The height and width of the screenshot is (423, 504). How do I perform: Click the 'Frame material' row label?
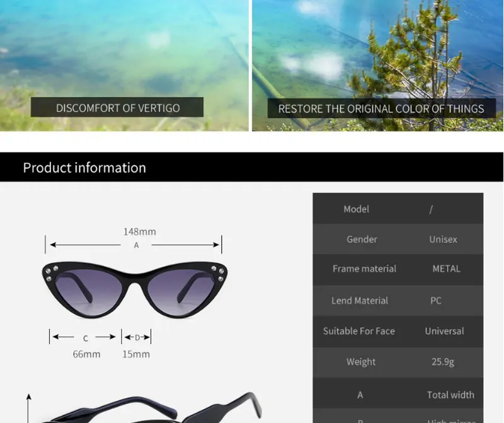point(364,269)
